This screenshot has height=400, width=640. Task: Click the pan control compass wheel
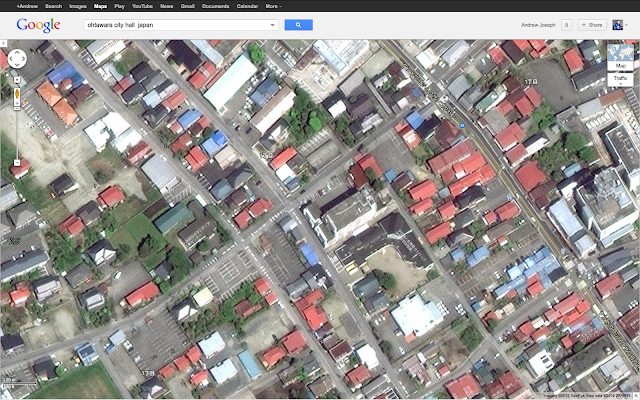click(17, 59)
